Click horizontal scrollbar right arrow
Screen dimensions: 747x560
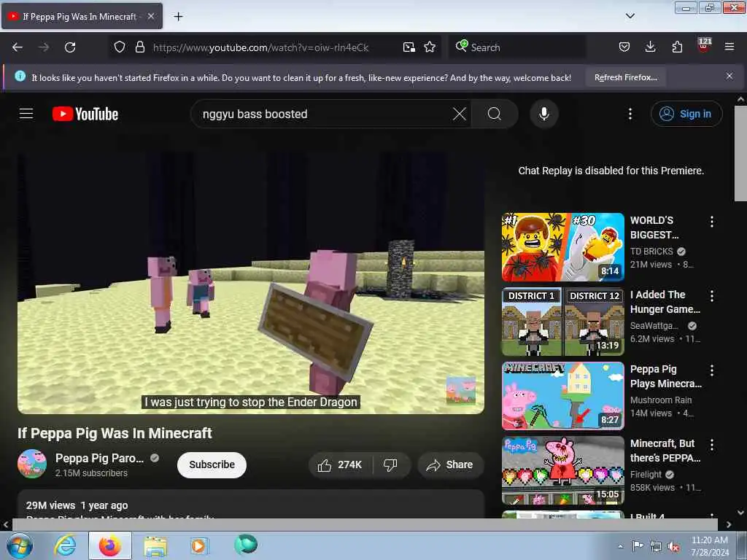[729, 524]
